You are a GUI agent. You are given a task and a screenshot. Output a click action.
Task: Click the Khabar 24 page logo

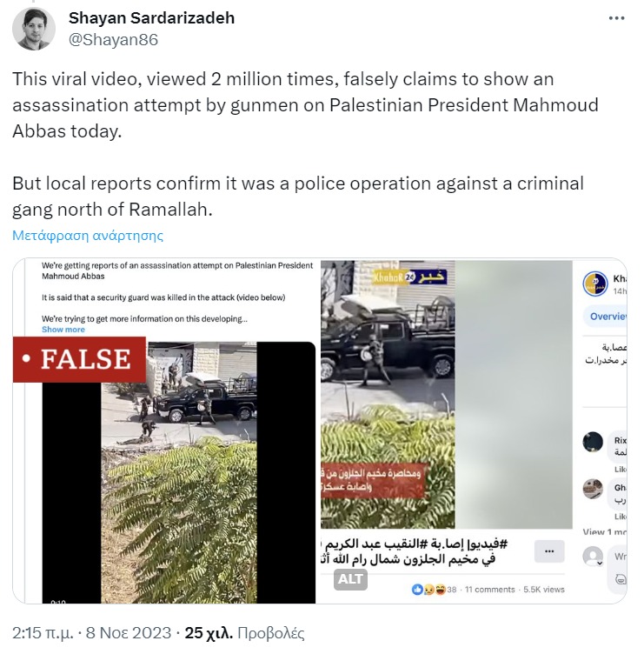click(594, 284)
